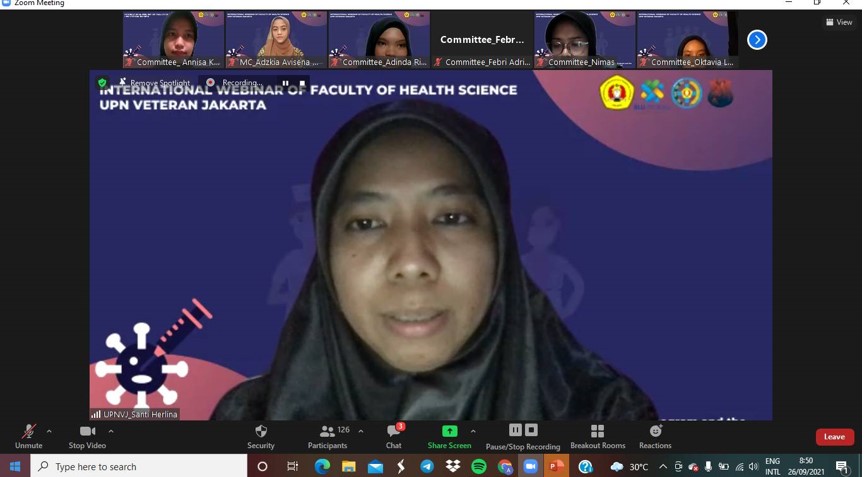This screenshot has height=477, width=864.
Task: Show next participants with blue arrow
Action: (x=757, y=40)
